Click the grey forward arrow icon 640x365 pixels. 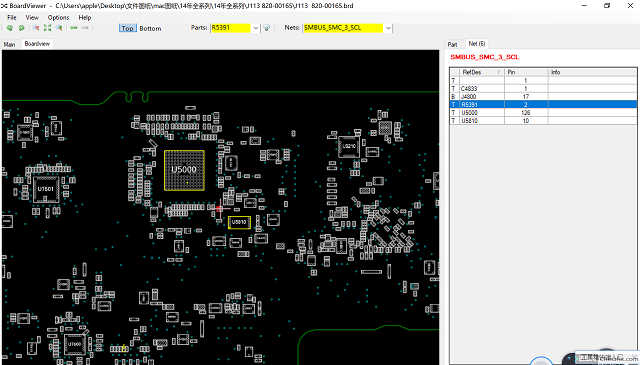tap(85, 28)
